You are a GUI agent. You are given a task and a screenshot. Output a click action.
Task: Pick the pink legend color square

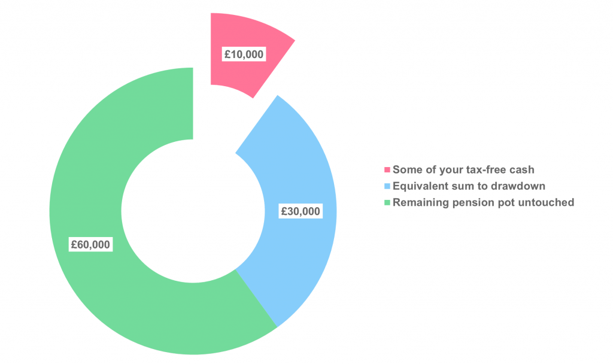pos(387,169)
